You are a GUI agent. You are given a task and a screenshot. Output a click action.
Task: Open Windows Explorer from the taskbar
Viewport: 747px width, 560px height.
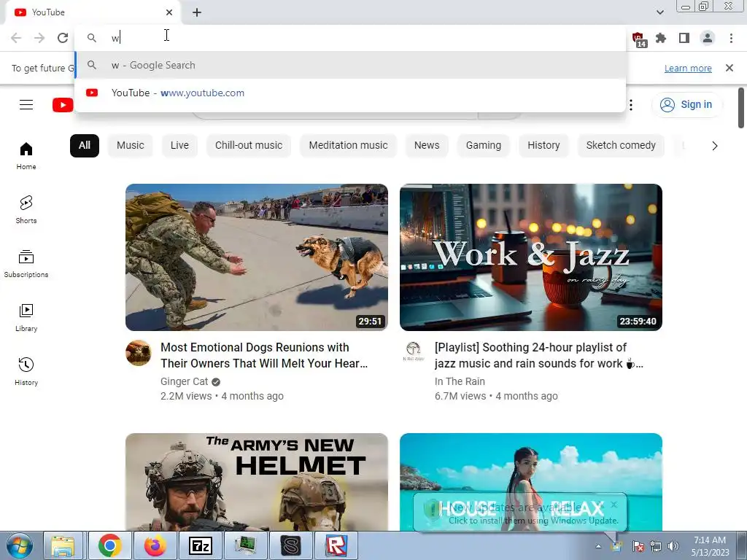coord(63,545)
